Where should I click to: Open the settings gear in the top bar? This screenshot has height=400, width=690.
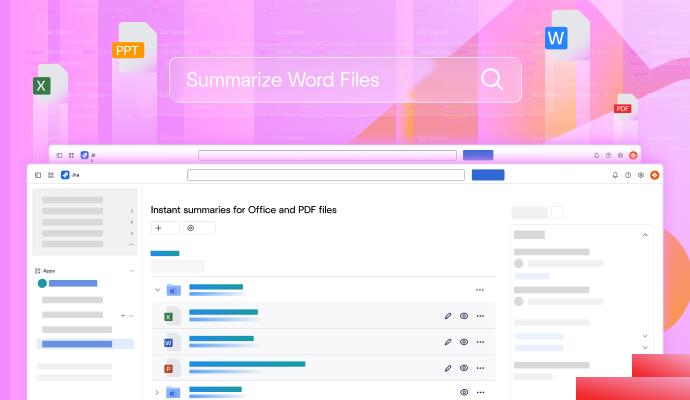pos(641,175)
